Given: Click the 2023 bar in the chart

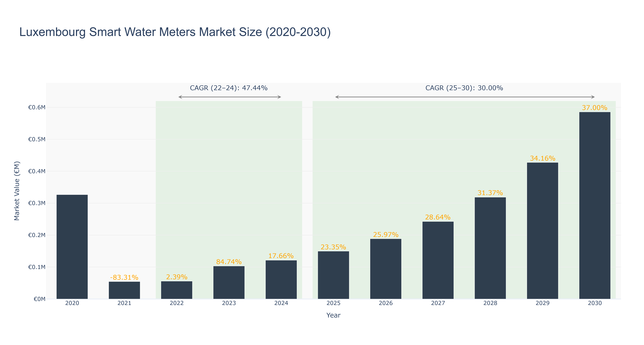Looking at the screenshot, I should click(229, 283).
